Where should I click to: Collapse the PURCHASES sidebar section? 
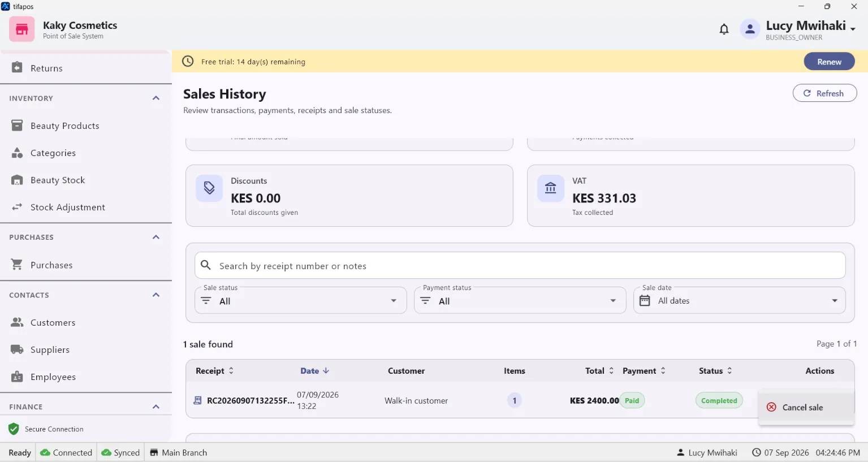pyautogui.click(x=156, y=237)
